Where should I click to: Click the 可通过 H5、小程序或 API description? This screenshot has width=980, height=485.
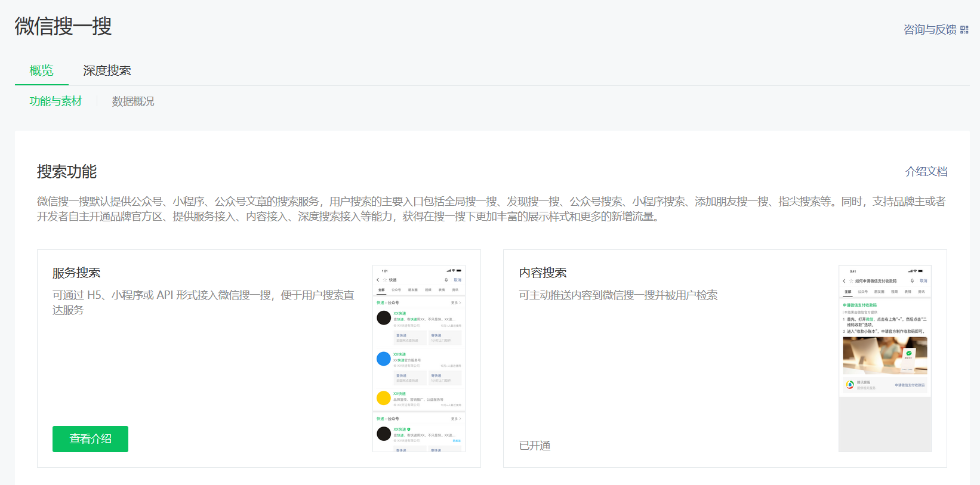click(x=204, y=302)
